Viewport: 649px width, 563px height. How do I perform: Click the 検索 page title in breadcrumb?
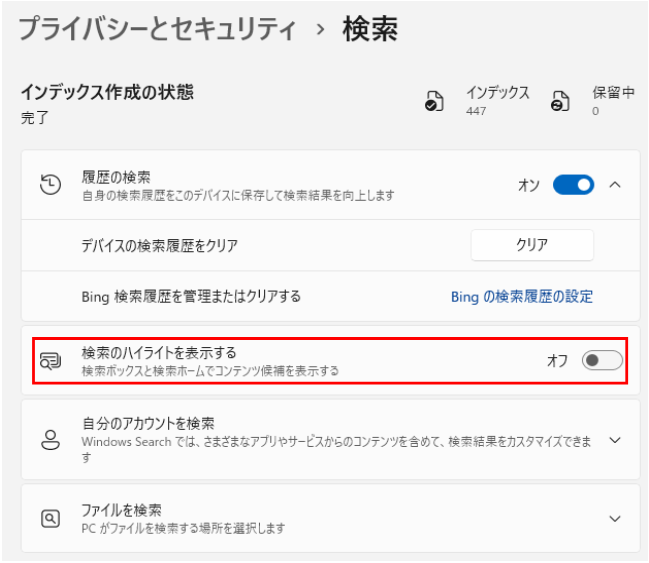point(370,29)
